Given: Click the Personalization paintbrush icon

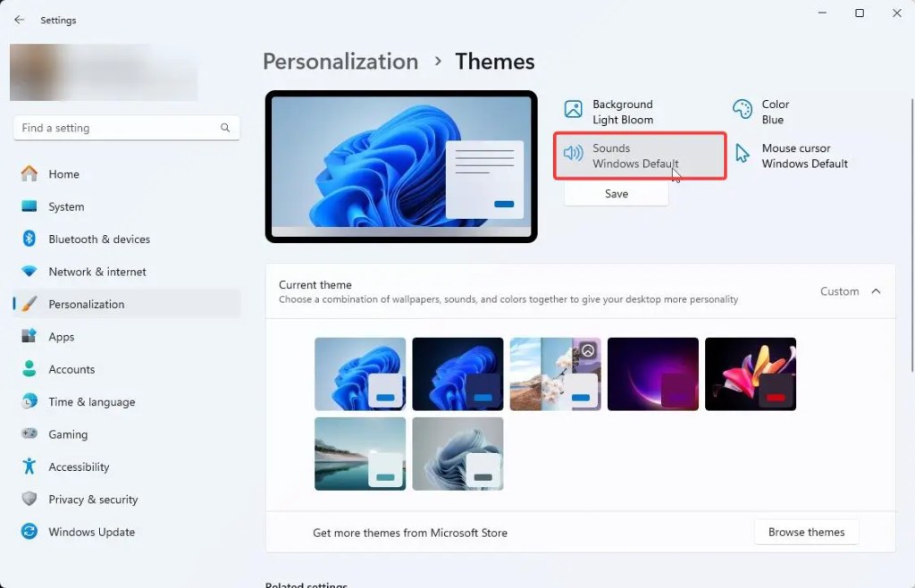Looking at the screenshot, I should (29, 304).
